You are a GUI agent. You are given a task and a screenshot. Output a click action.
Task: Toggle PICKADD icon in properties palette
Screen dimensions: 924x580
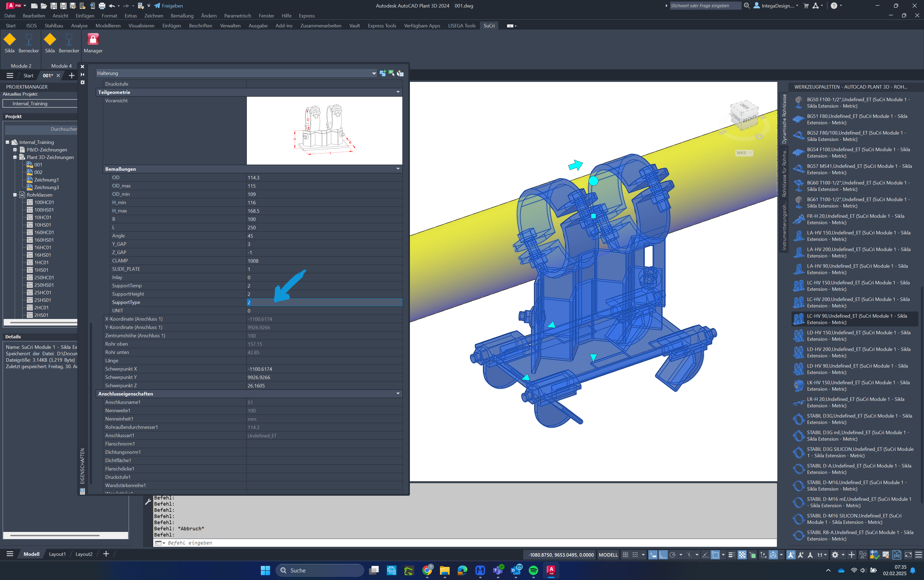tap(382, 73)
